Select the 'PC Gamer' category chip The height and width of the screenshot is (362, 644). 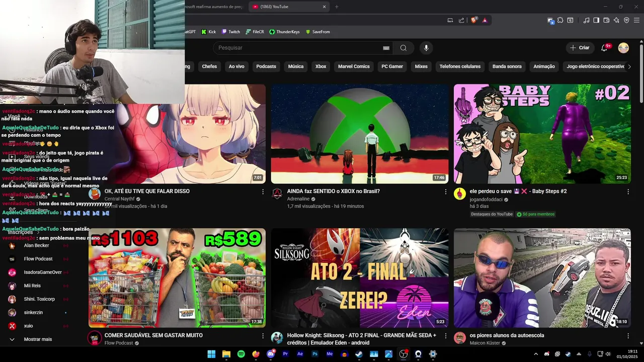tap(392, 66)
